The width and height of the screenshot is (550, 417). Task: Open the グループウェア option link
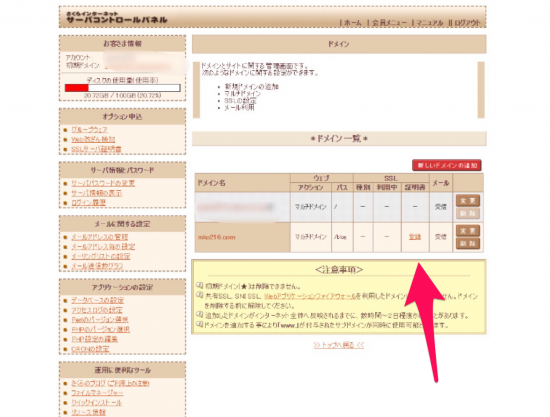89,129
